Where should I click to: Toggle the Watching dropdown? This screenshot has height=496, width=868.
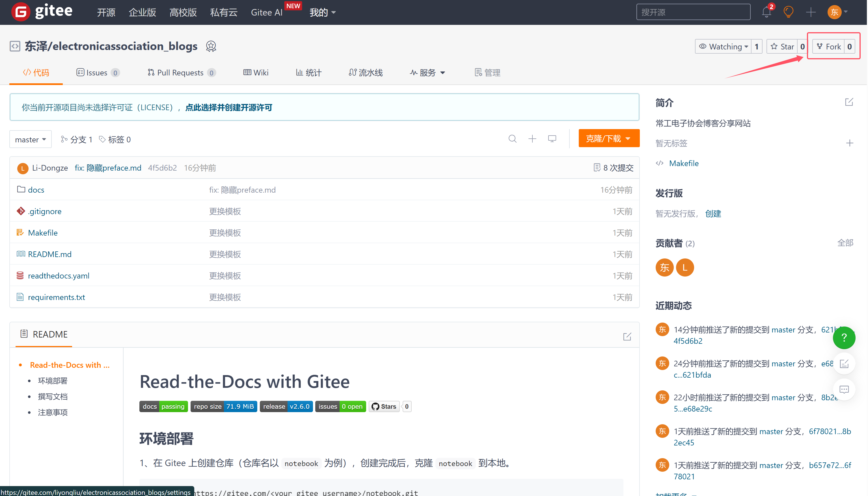click(723, 46)
